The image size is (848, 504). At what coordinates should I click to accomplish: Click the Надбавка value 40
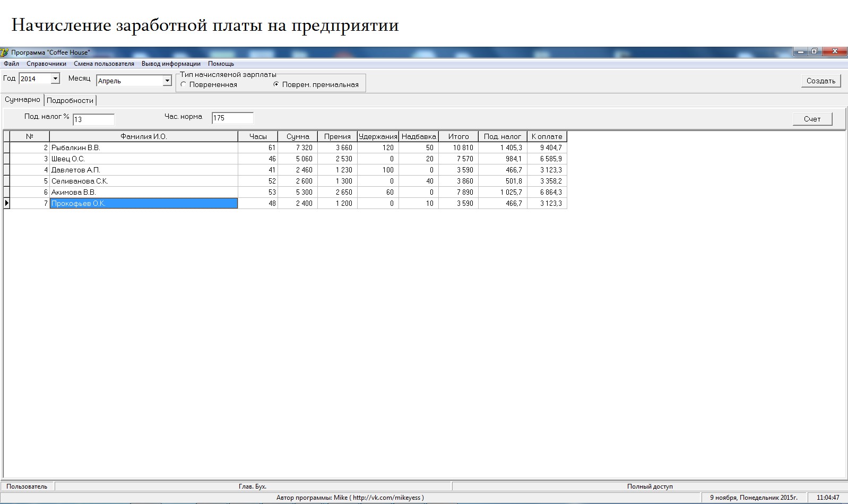click(x=430, y=181)
